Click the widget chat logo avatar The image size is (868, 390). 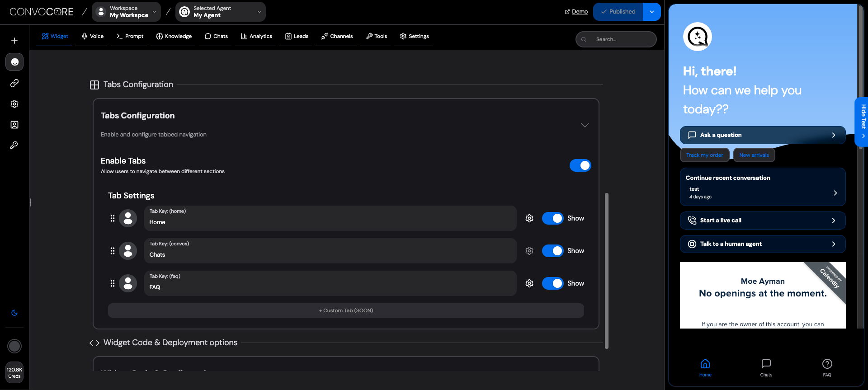click(x=697, y=37)
